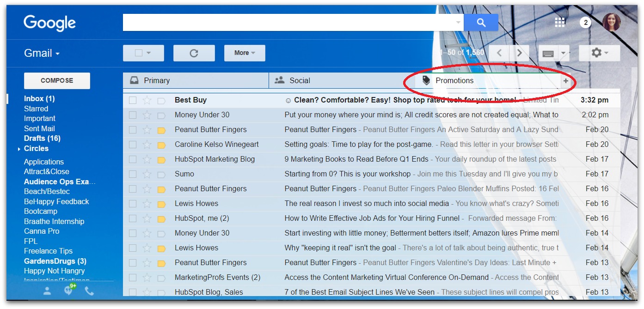Click the COMPOSE button
644x309 pixels.
57,80
